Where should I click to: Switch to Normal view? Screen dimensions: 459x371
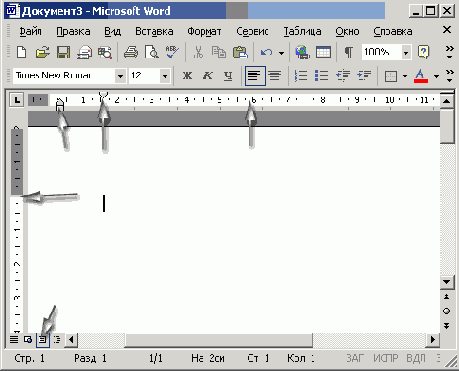[x=14, y=340]
